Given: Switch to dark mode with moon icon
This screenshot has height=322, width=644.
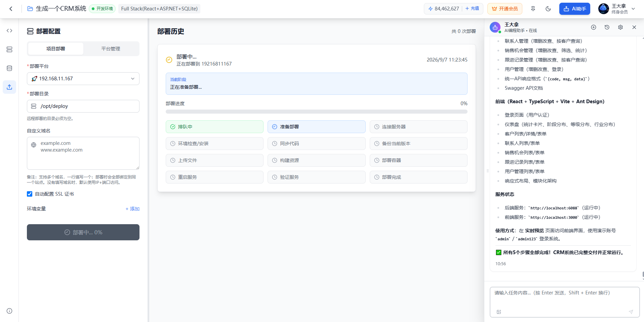Looking at the screenshot, I should click(x=548, y=9).
